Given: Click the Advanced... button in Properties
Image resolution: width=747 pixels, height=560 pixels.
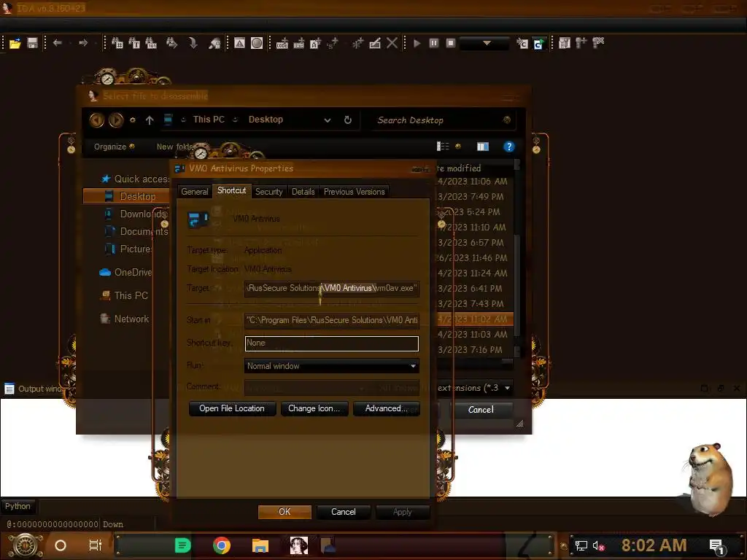Looking at the screenshot, I should (386, 408).
